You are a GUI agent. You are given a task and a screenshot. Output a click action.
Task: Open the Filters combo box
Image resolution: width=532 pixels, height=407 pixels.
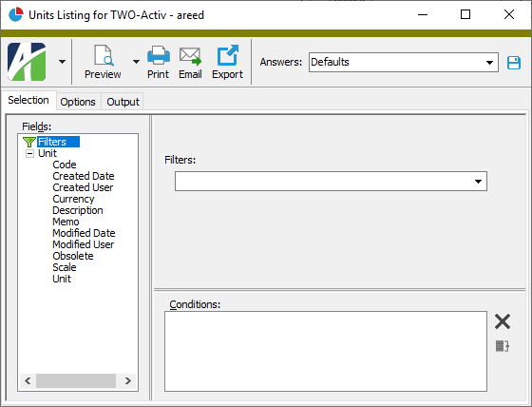331,181
